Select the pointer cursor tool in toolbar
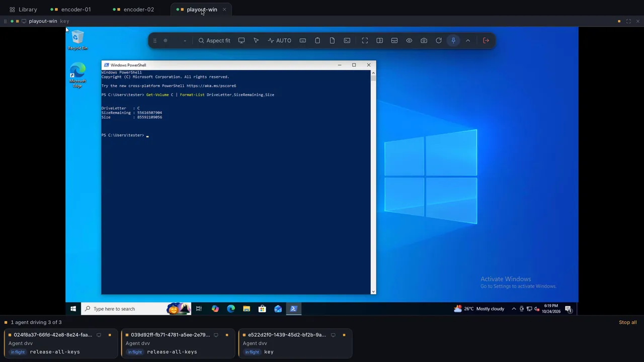 (x=256, y=41)
